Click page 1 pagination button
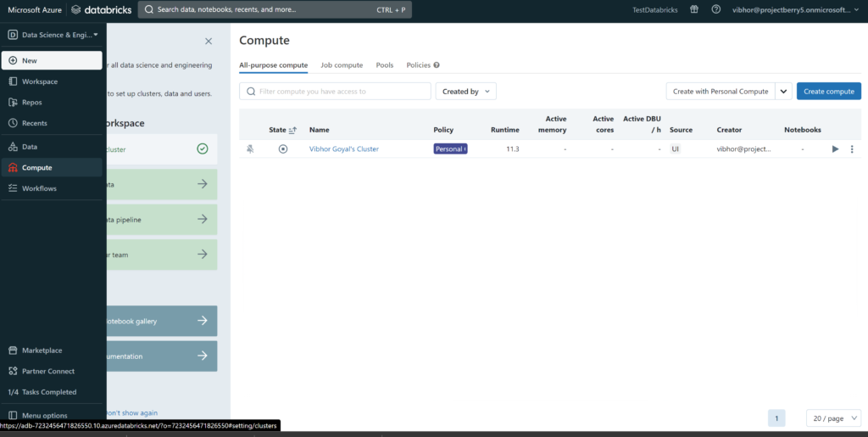The image size is (868, 437). coord(776,418)
